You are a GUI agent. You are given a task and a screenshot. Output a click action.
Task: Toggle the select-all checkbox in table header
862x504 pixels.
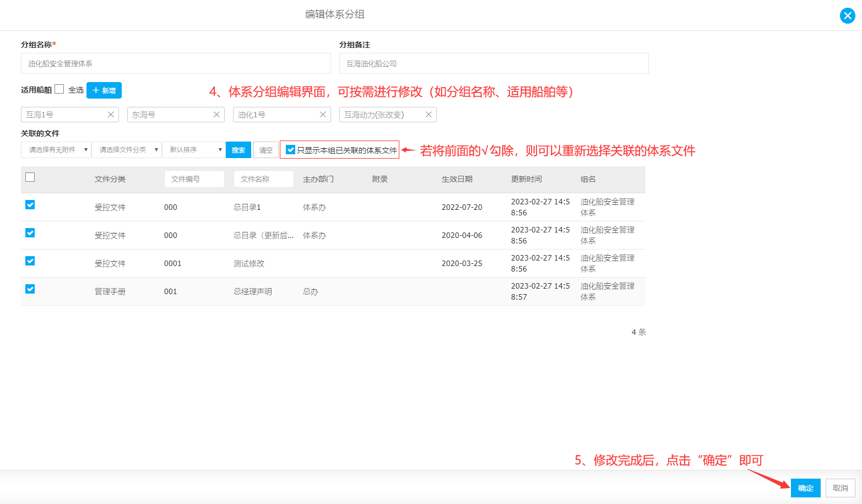(x=30, y=177)
